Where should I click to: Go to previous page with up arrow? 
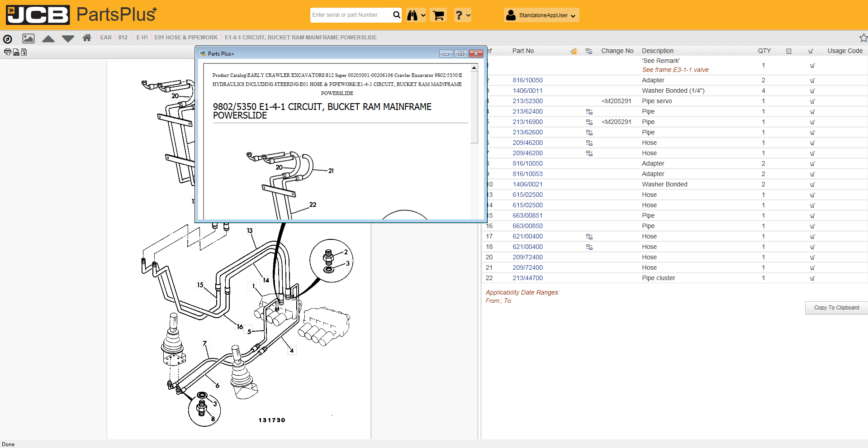tap(48, 39)
